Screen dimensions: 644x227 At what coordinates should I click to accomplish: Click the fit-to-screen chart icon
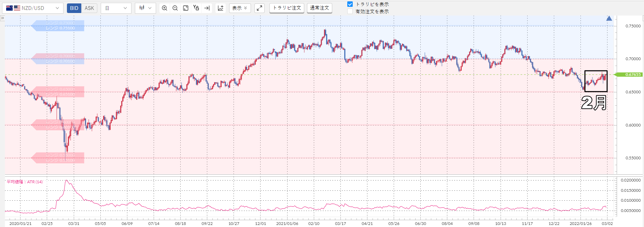pos(186,8)
